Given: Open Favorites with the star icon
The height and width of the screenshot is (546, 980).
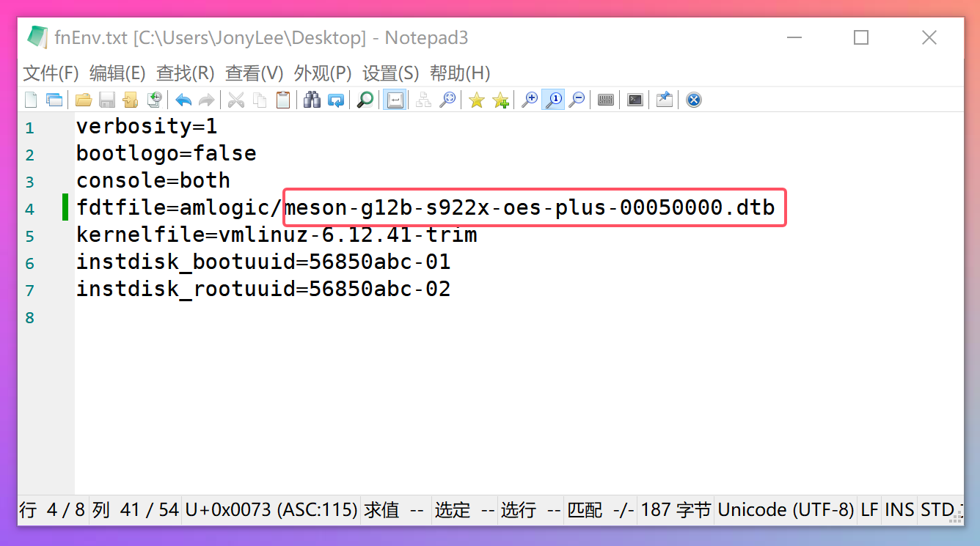Looking at the screenshot, I should click(x=476, y=99).
